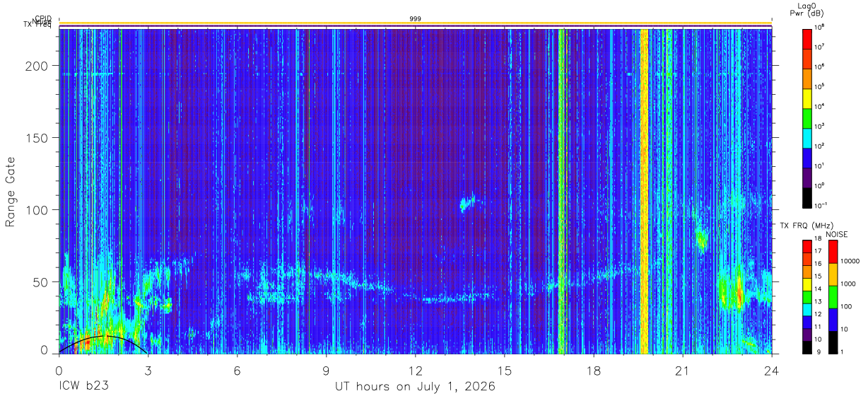
Task: Click the small cyan echo patch near gate 103
Action: tap(467, 204)
